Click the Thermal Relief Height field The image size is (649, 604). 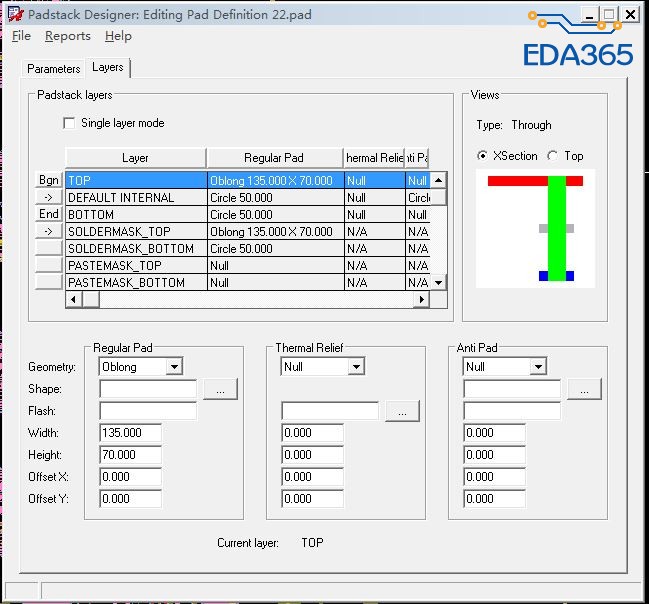[x=312, y=455]
